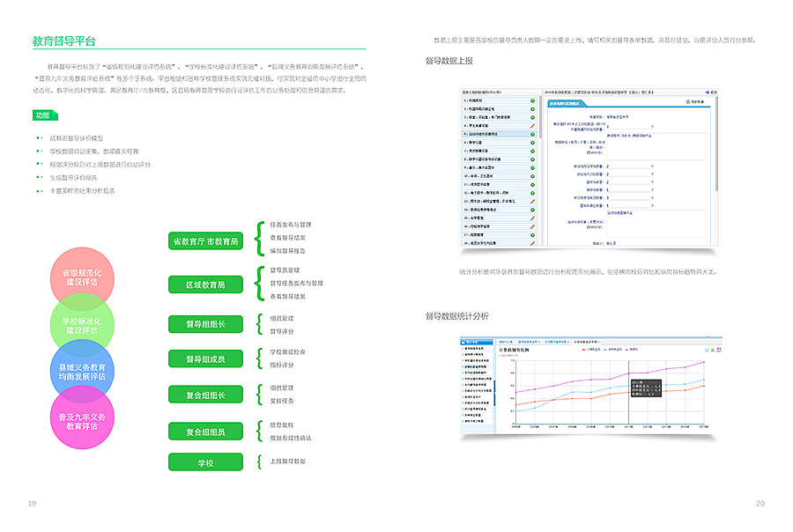
Task: Click the report list vertical scrollbar
Action: point(541,116)
